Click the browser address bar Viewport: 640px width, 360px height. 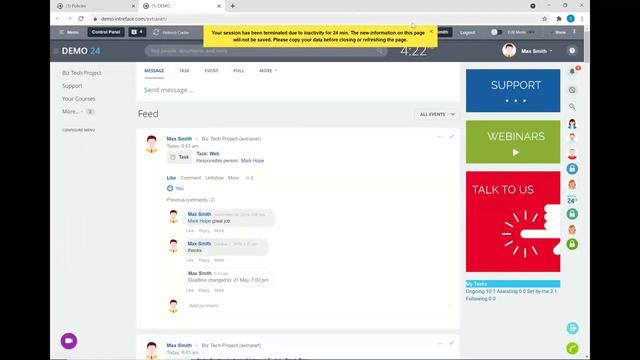[314, 19]
